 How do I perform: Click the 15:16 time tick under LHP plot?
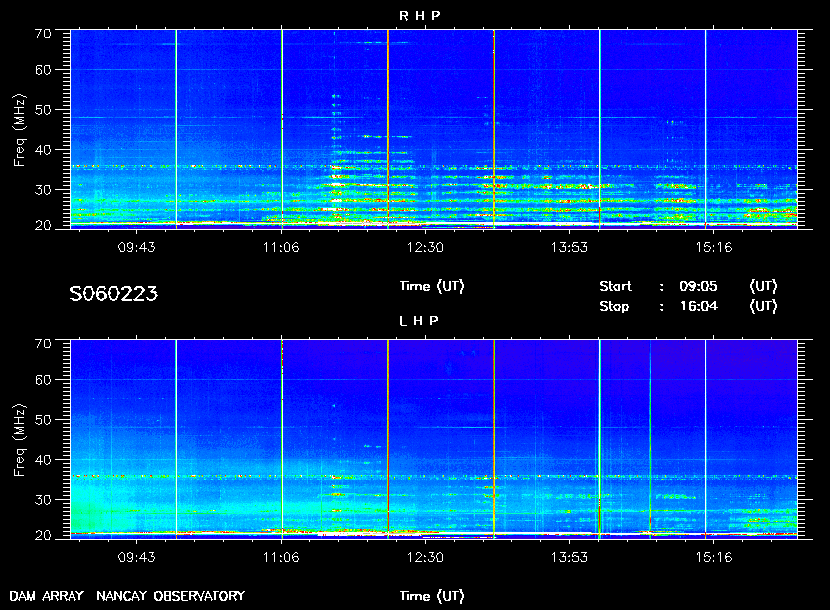point(714,558)
